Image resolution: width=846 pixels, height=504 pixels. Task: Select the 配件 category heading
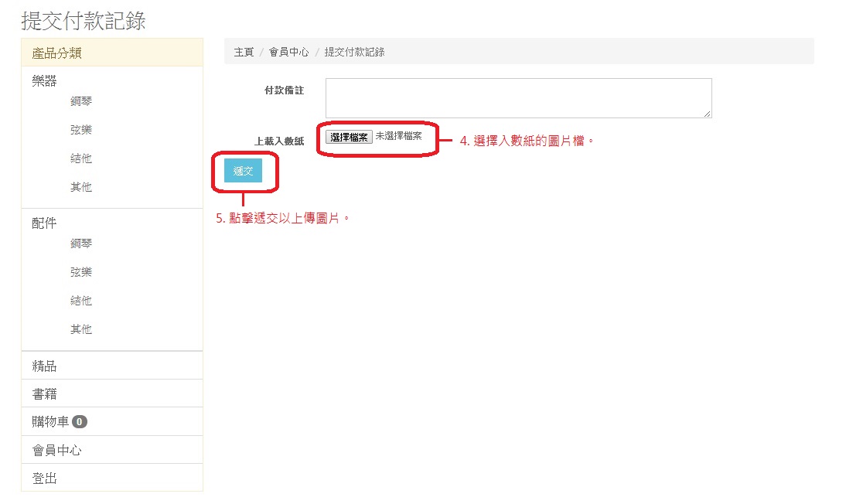tap(44, 223)
